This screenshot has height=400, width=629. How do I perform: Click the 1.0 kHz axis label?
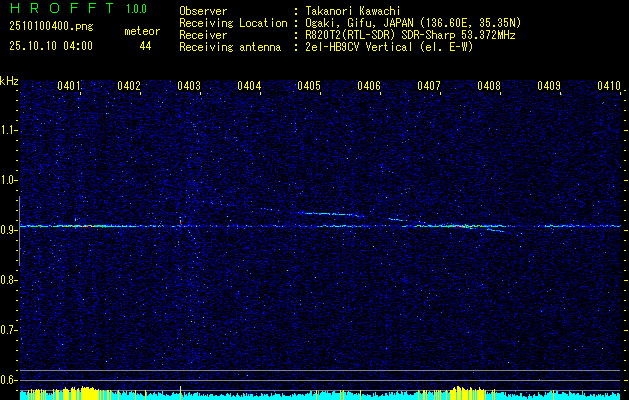(x=8, y=180)
